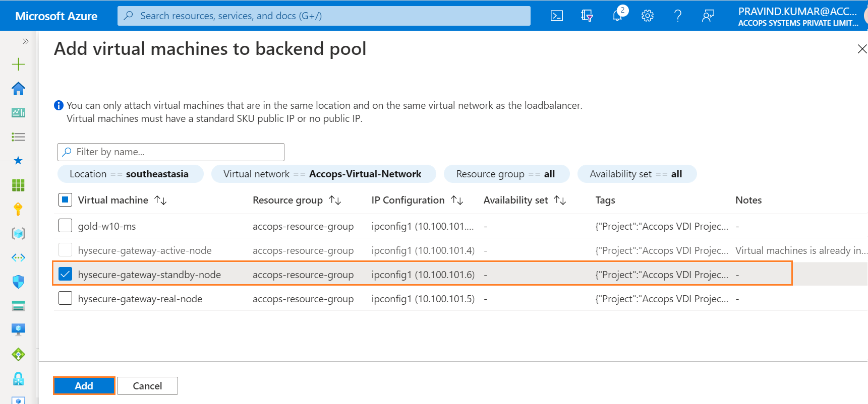The image size is (868, 404).
Task: Open the Virtual network filter pill
Action: (323, 174)
